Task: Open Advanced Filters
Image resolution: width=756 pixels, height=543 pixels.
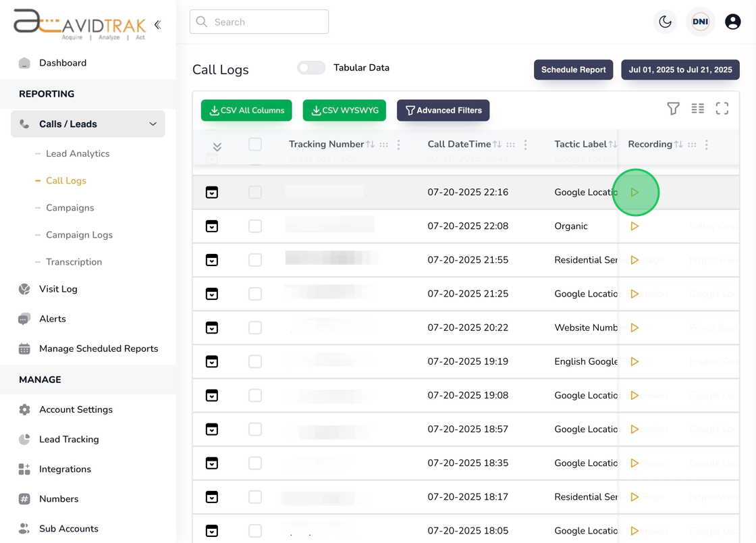Action: (x=443, y=111)
